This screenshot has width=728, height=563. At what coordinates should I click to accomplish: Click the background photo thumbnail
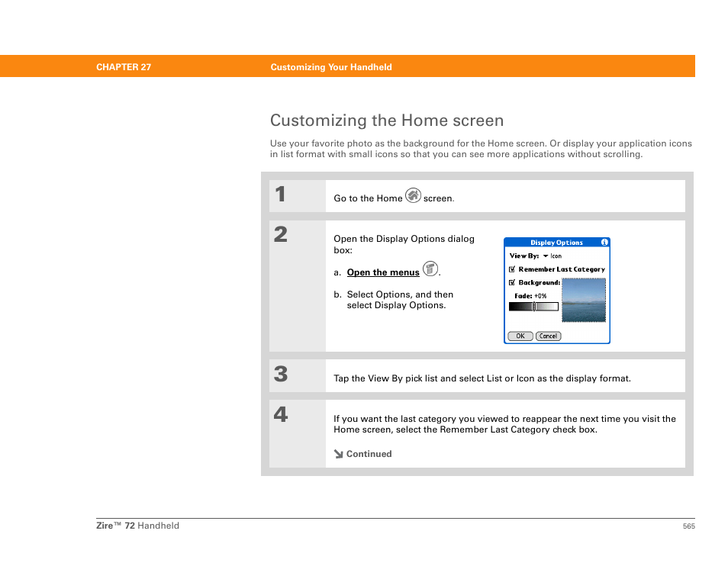(x=584, y=300)
